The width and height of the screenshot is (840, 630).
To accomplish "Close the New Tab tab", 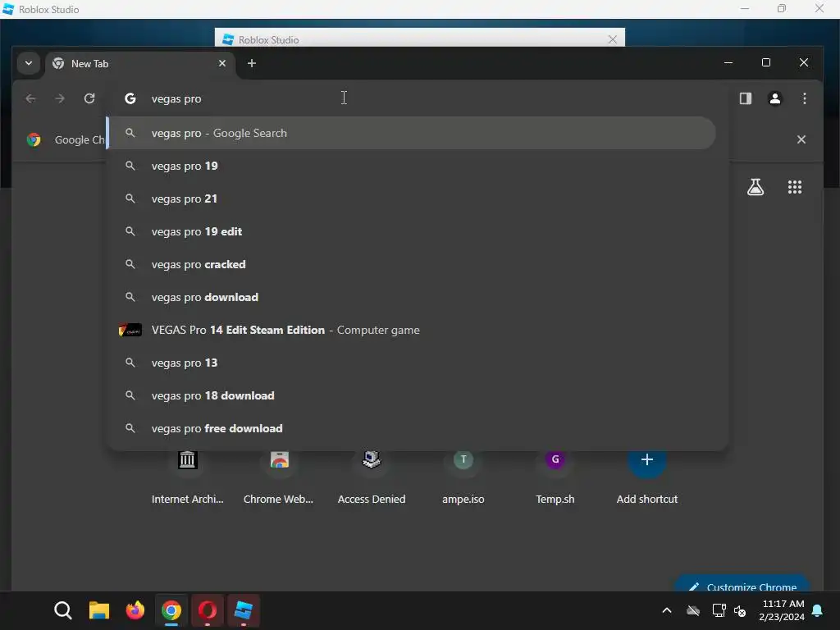I will coord(221,63).
